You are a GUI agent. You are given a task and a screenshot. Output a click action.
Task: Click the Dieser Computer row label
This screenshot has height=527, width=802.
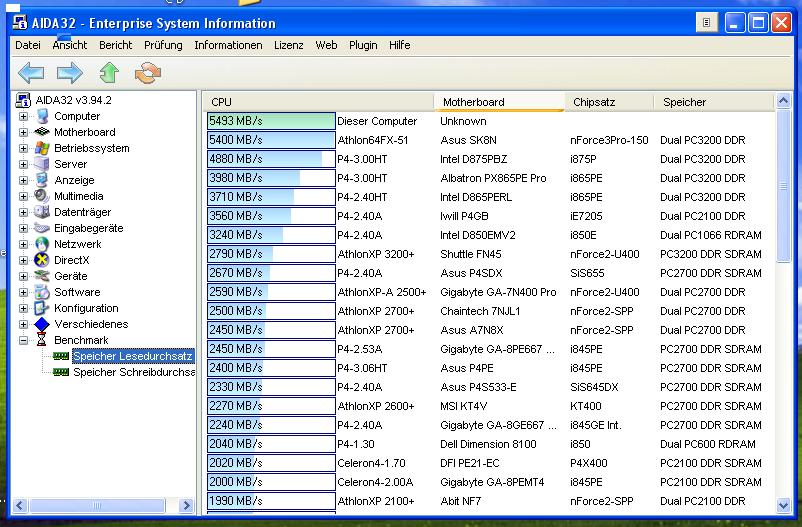click(377, 121)
